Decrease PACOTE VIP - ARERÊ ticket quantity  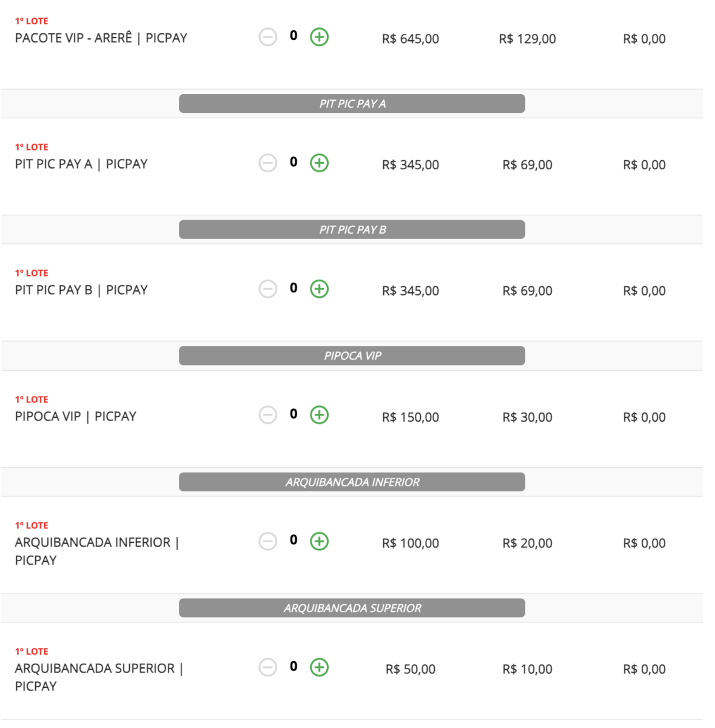point(267,37)
